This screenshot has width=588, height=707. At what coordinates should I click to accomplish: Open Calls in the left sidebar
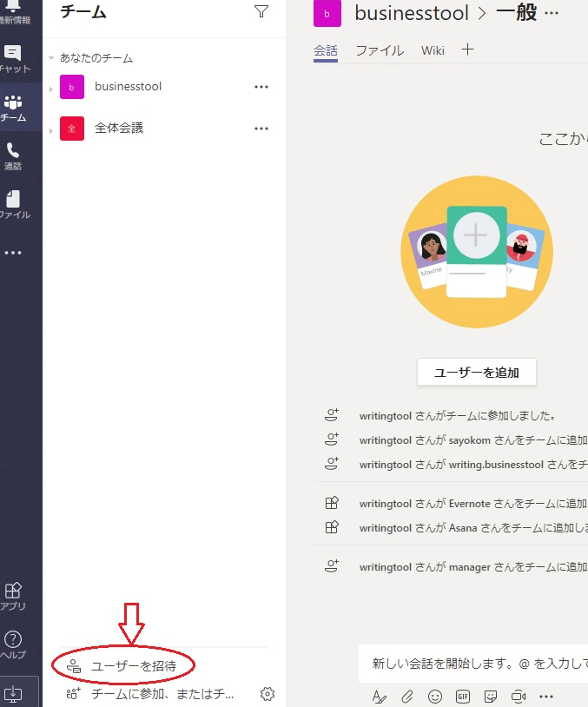[x=13, y=156]
